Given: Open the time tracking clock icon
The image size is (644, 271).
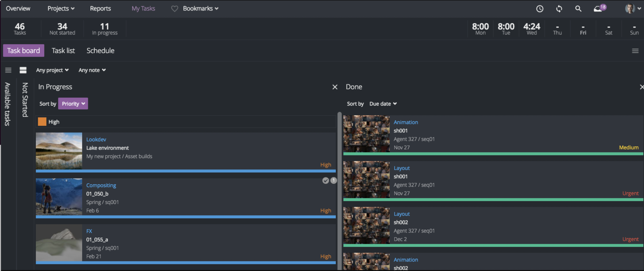Looking at the screenshot, I should tap(539, 9).
